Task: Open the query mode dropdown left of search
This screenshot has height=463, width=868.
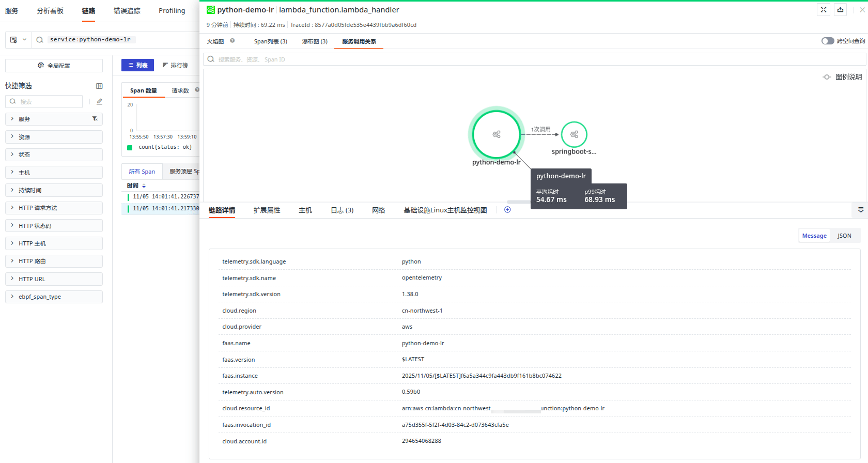Action: tap(18, 40)
